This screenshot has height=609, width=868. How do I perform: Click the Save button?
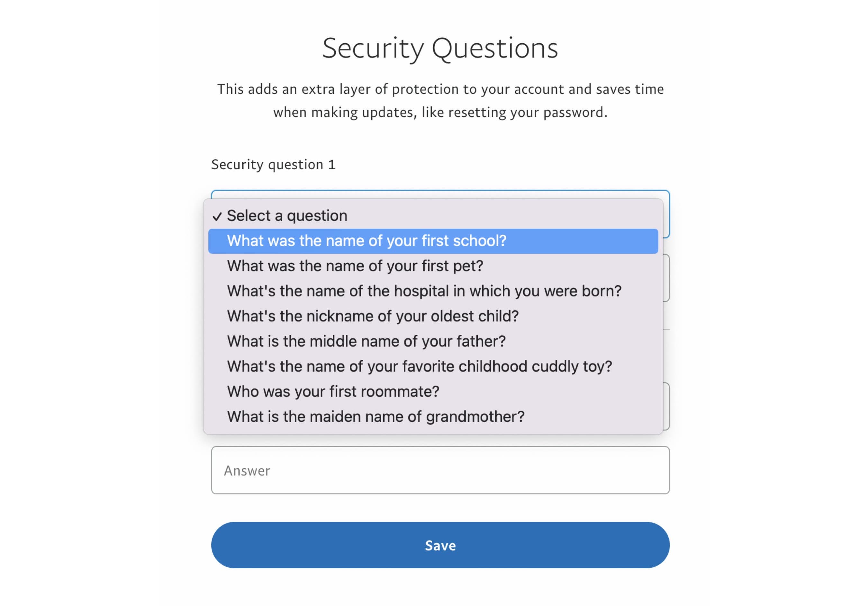(440, 545)
